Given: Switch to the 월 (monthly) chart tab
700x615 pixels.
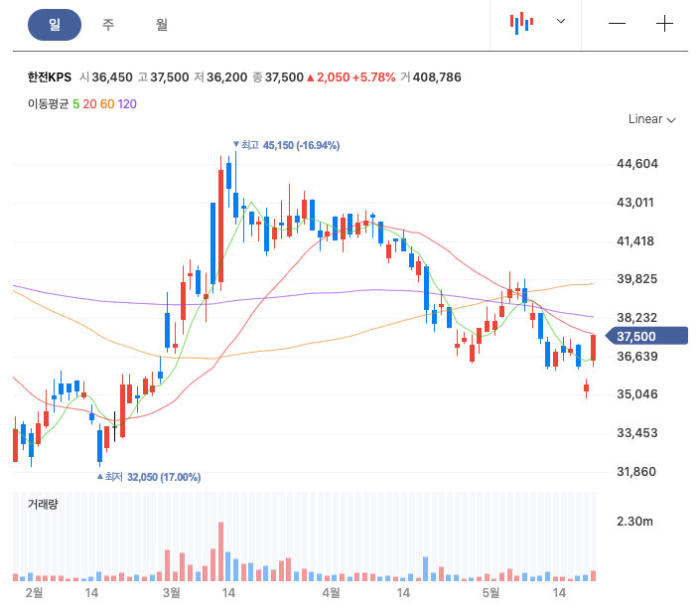Looking at the screenshot, I should pyautogui.click(x=162, y=25).
